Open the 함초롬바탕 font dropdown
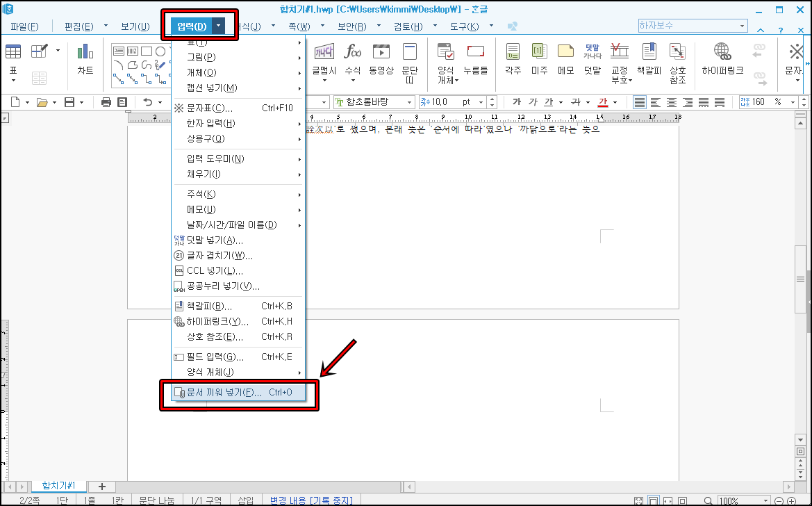Image resolution: width=812 pixels, height=506 pixels. [409, 102]
